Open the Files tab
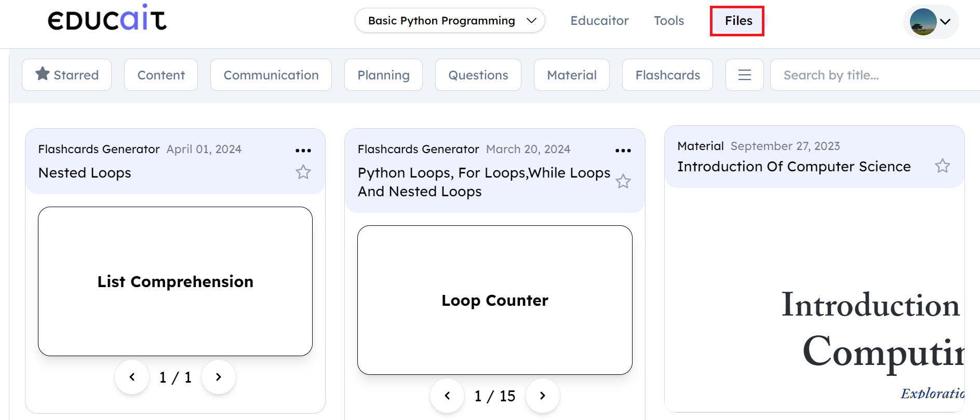Image resolution: width=980 pixels, height=420 pixels. [x=737, y=21]
